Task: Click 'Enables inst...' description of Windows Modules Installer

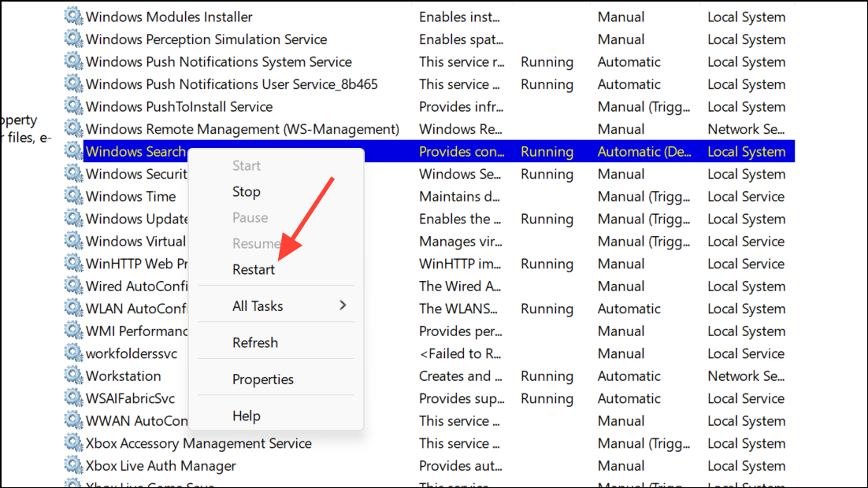Action: tap(459, 17)
